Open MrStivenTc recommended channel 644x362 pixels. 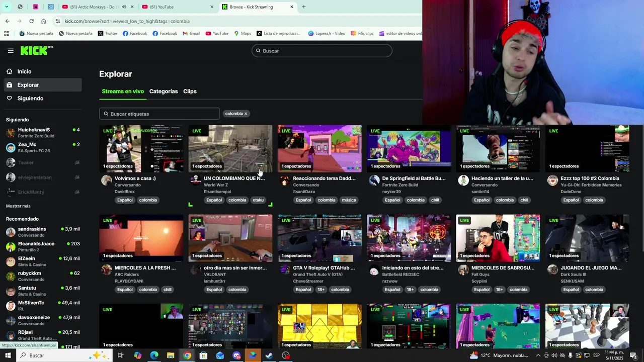43,305
